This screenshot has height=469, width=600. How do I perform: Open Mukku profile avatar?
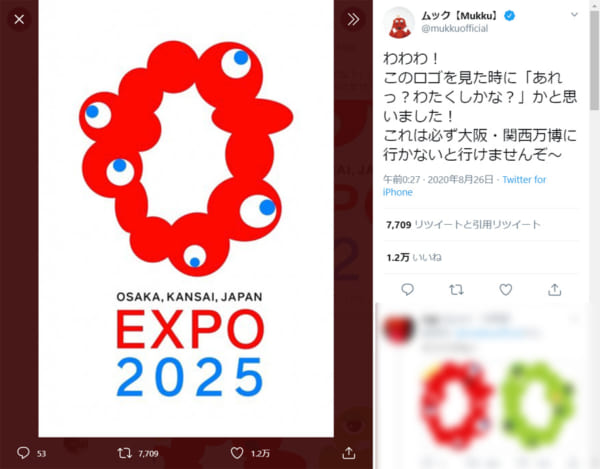tap(399, 23)
